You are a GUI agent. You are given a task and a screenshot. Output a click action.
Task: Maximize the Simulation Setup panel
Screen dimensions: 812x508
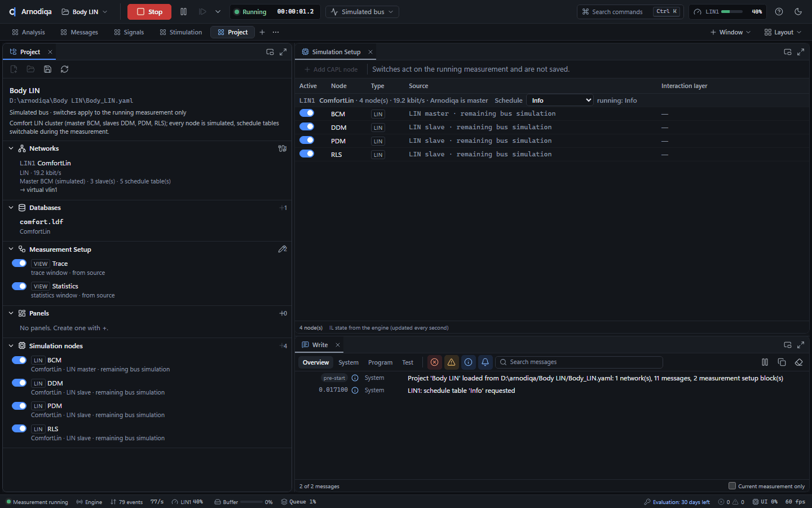tap(801, 52)
